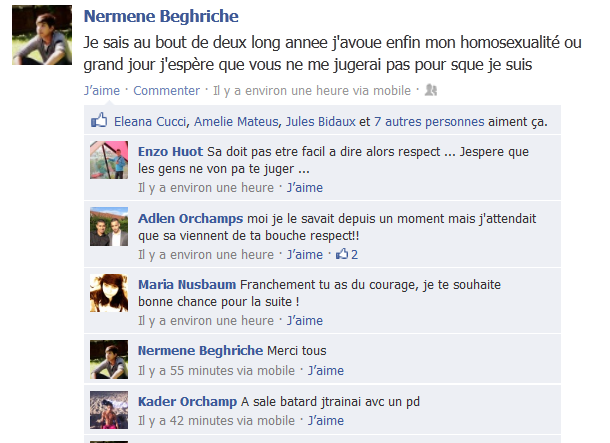Open Amelie Mateus's profile link

[236, 122]
